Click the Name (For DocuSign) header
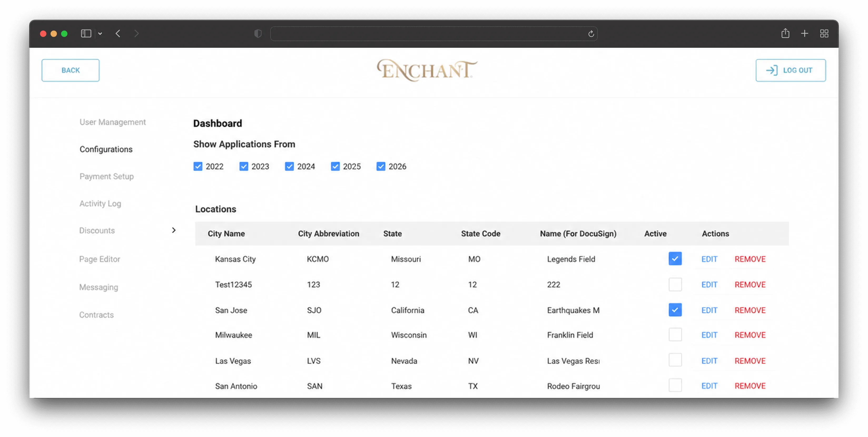 (578, 233)
